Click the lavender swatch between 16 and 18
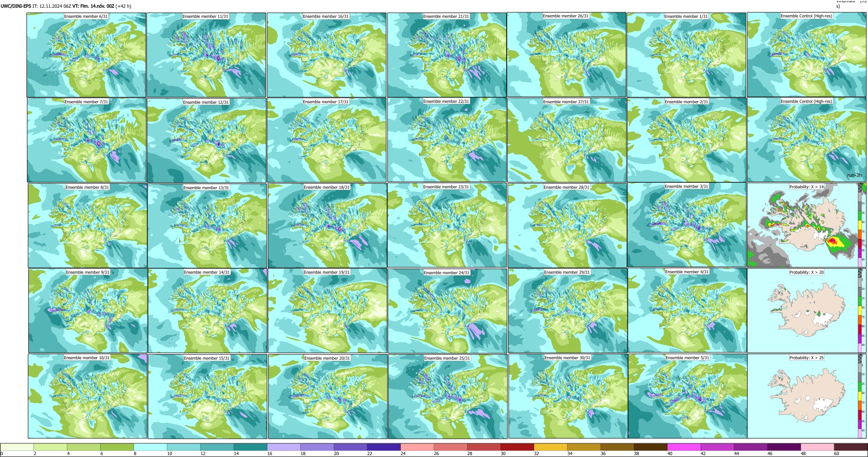The image size is (868, 457). (x=284, y=447)
